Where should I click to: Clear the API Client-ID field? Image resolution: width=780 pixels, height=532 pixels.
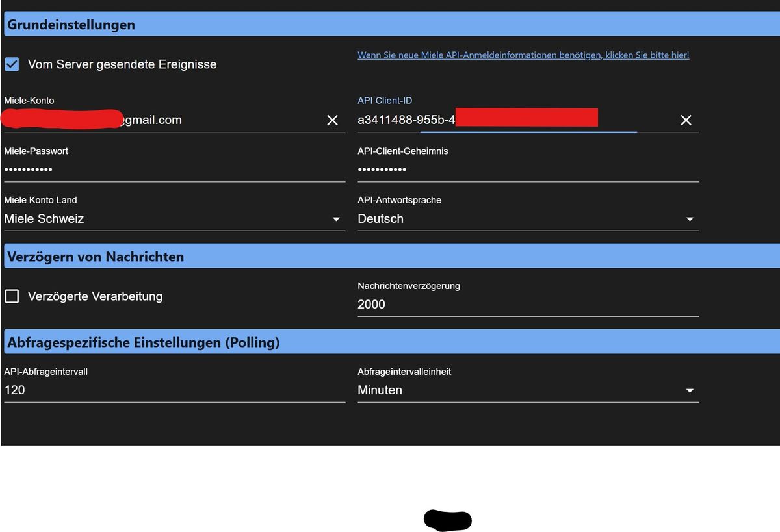click(686, 120)
